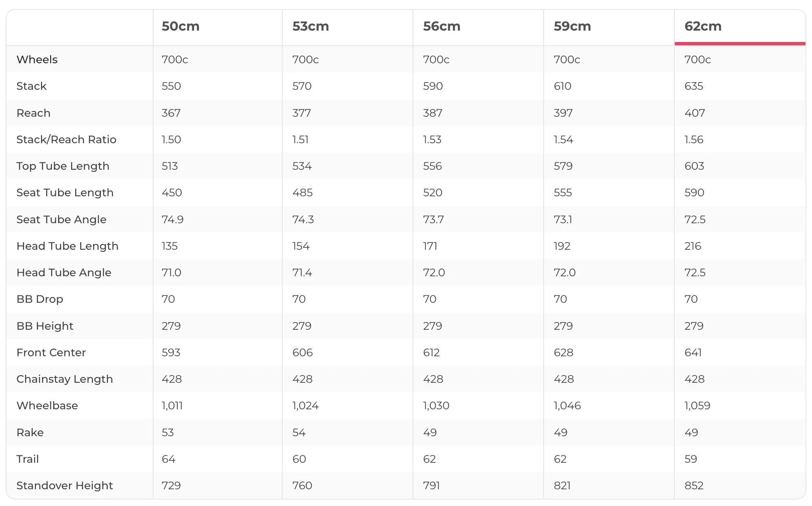Image resolution: width=812 pixels, height=506 pixels.
Task: Click the Stack/Reach Ratio row label
Action: click(66, 140)
